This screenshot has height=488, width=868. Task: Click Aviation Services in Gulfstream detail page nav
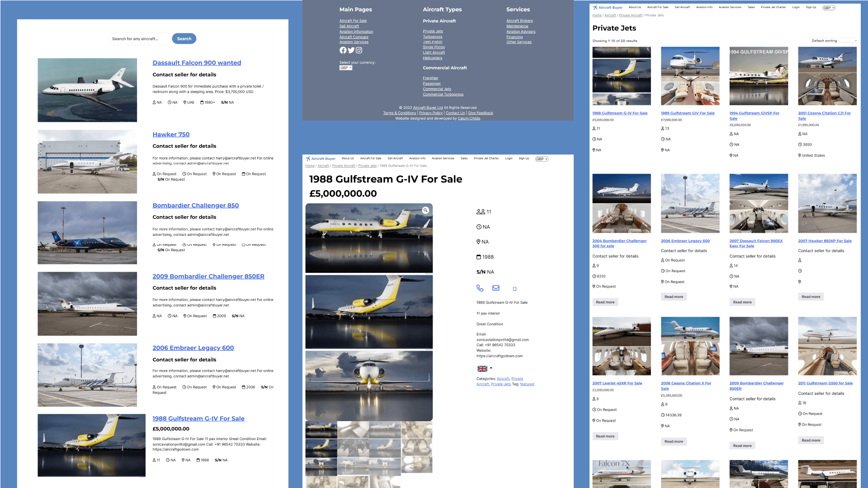pos(443,159)
